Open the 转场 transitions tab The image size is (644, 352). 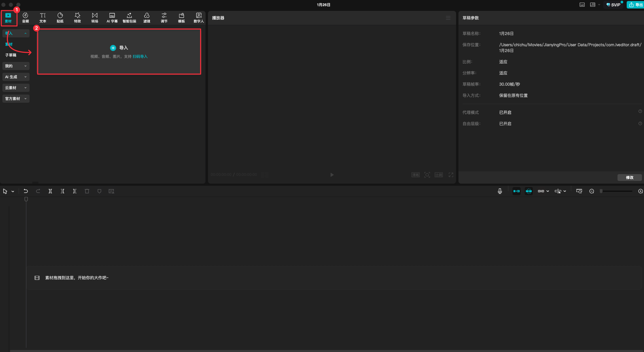pyautogui.click(x=95, y=18)
